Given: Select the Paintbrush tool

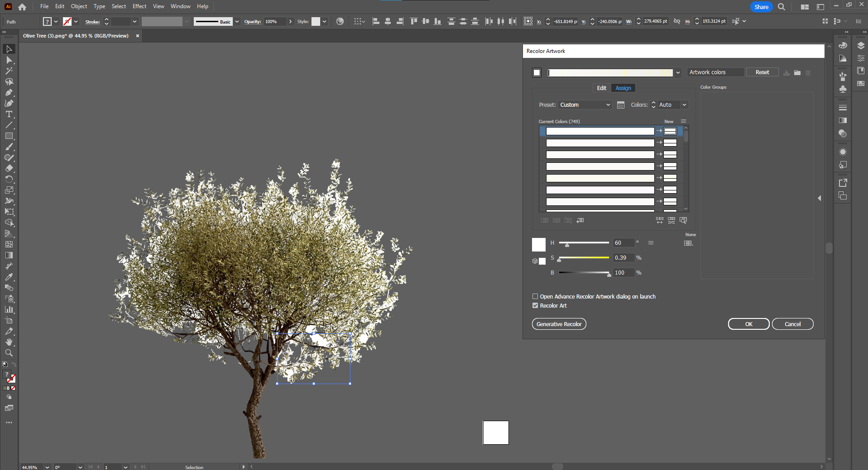Looking at the screenshot, I should click(9, 147).
